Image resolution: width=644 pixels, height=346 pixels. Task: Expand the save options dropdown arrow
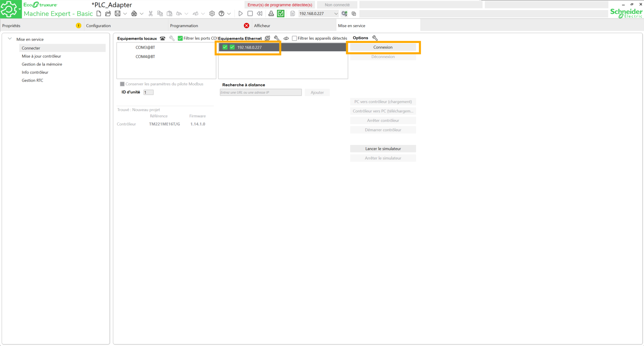[125, 14]
